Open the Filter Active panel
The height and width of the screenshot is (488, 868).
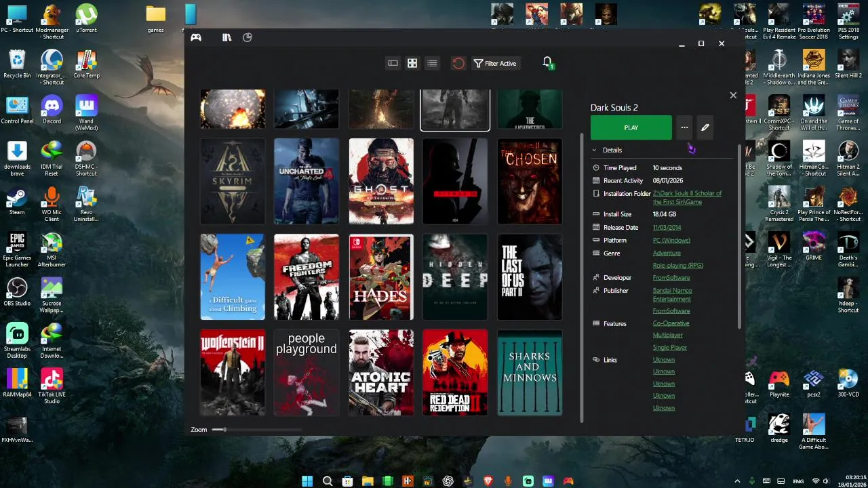click(x=496, y=63)
